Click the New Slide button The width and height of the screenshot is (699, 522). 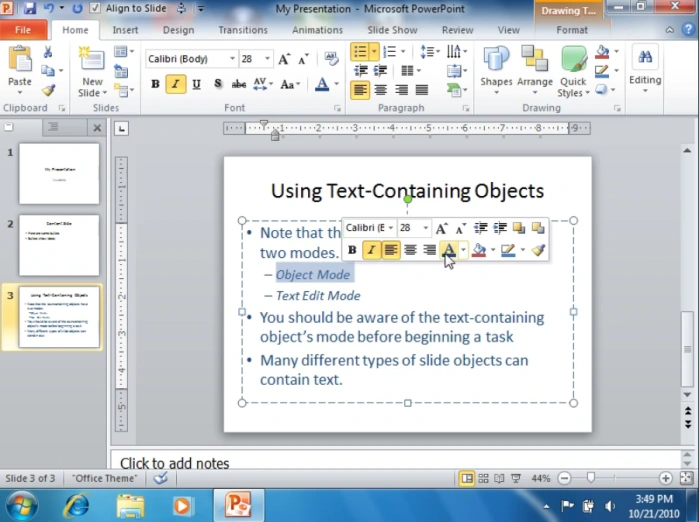[x=92, y=71]
